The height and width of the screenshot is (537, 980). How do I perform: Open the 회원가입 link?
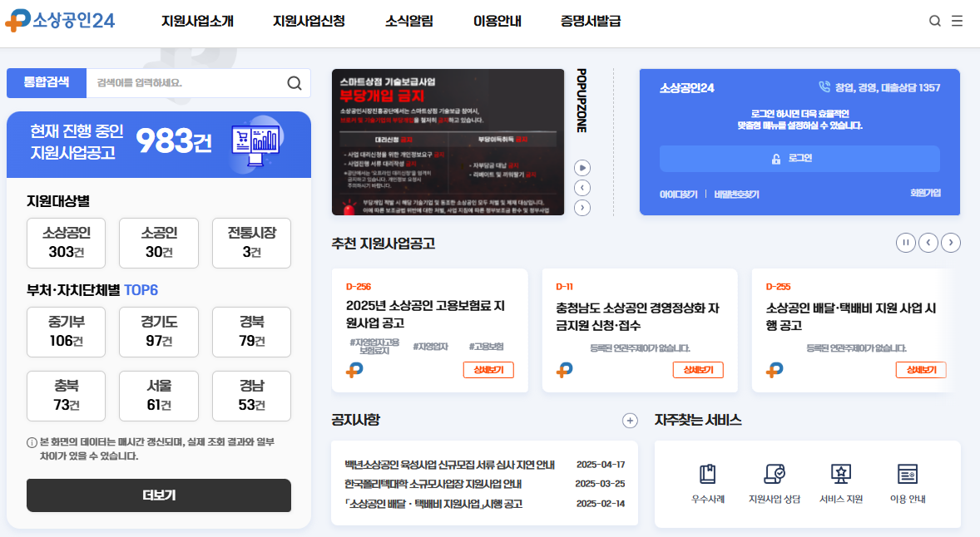point(925,193)
